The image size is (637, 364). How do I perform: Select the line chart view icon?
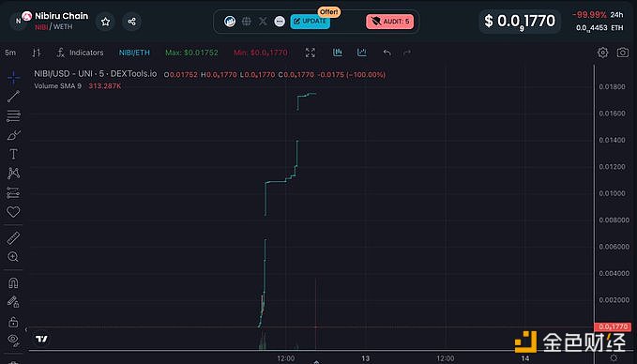tap(361, 53)
